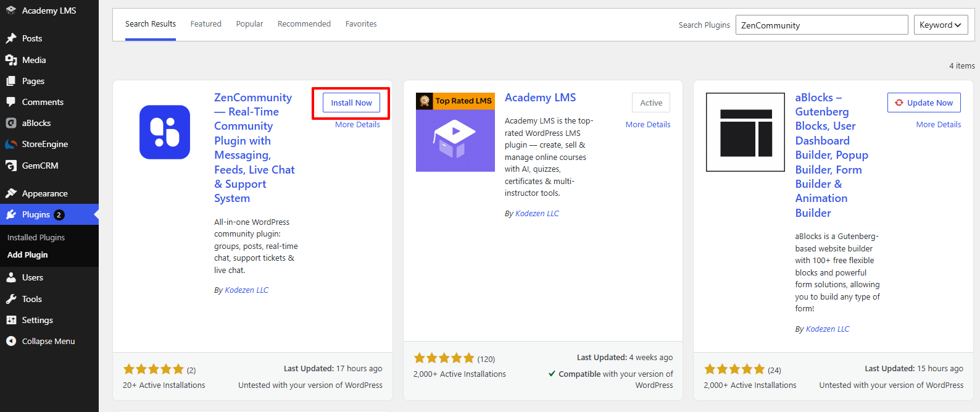Open the Comments menu label

pyautogui.click(x=43, y=102)
